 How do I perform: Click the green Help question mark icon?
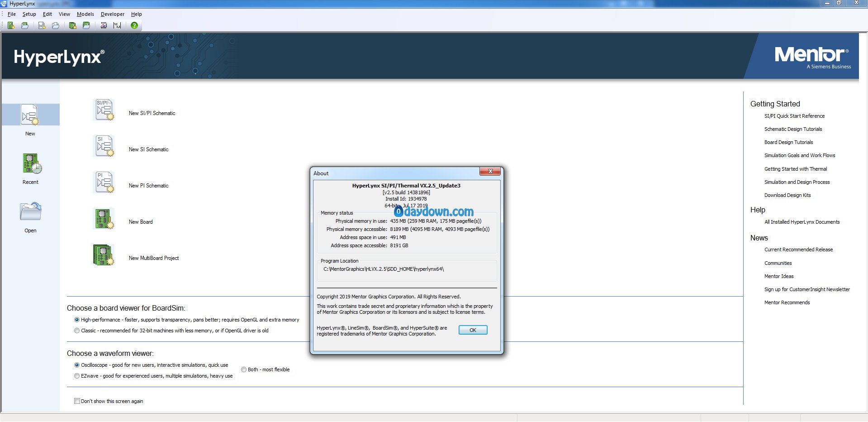tap(134, 25)
